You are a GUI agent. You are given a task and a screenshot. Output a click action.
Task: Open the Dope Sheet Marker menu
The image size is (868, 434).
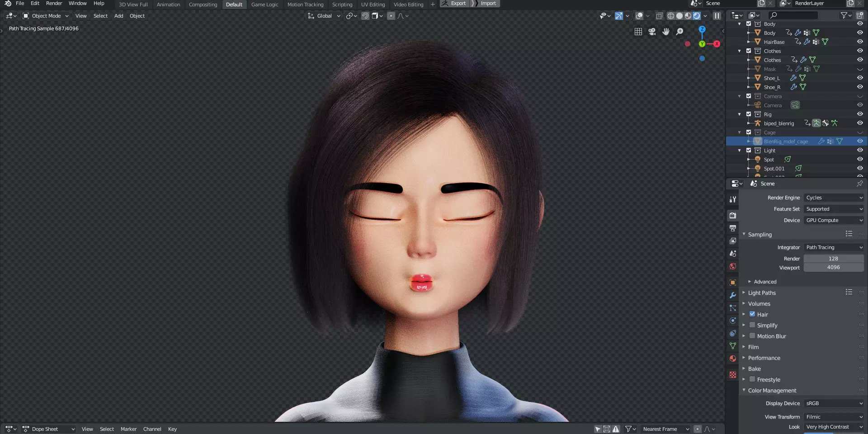click(128, 429)
